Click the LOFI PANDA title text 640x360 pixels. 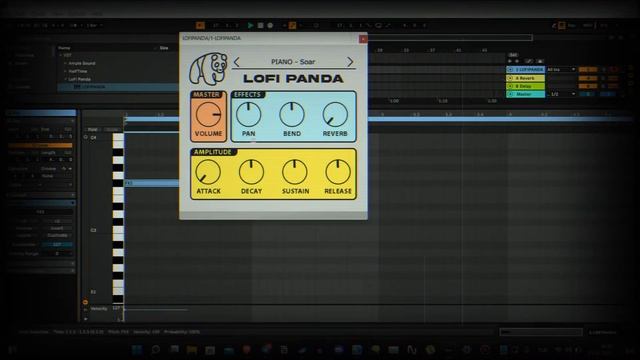pyautogui.click(x=293, y=79)
